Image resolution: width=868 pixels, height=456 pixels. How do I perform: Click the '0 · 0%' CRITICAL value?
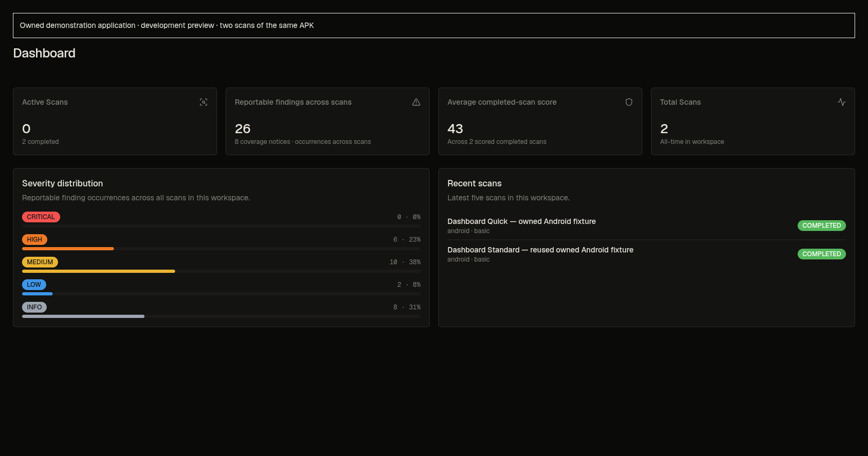[x=409, y=217]
